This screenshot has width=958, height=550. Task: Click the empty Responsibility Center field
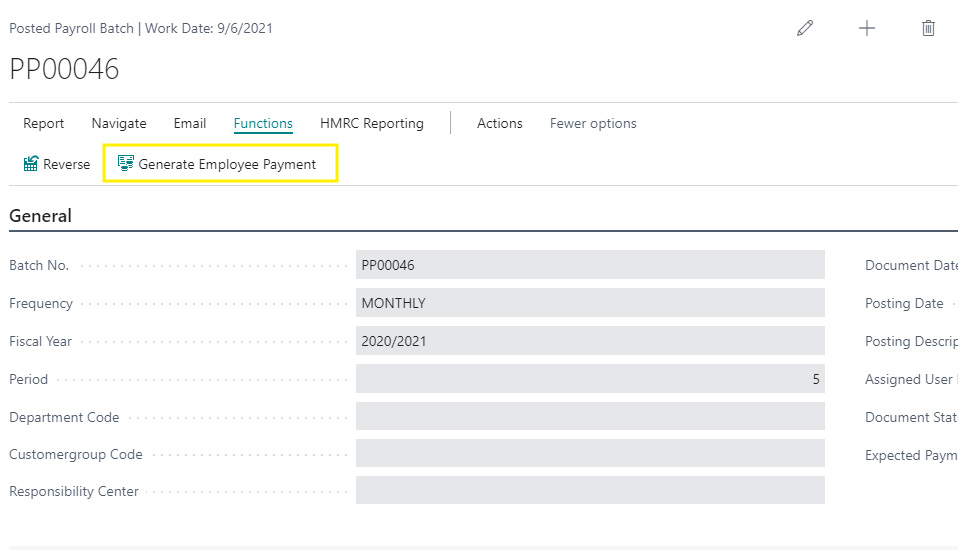(590, 491)
